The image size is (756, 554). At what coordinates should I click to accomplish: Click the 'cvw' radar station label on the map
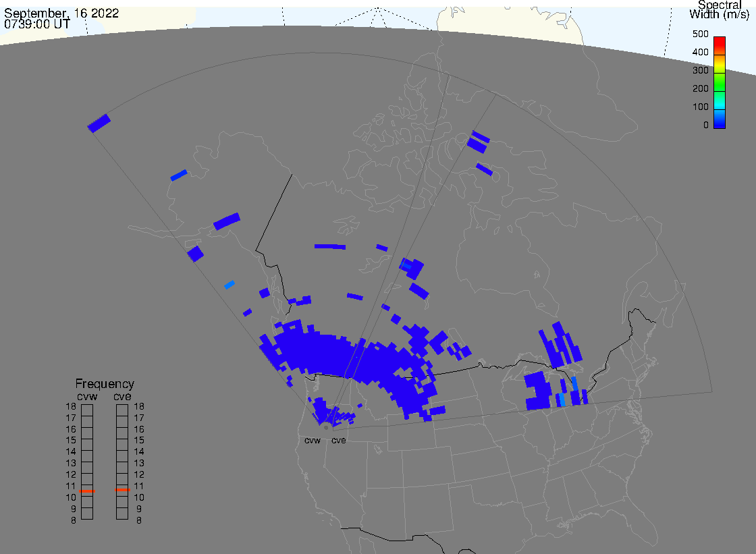point(313,441)
